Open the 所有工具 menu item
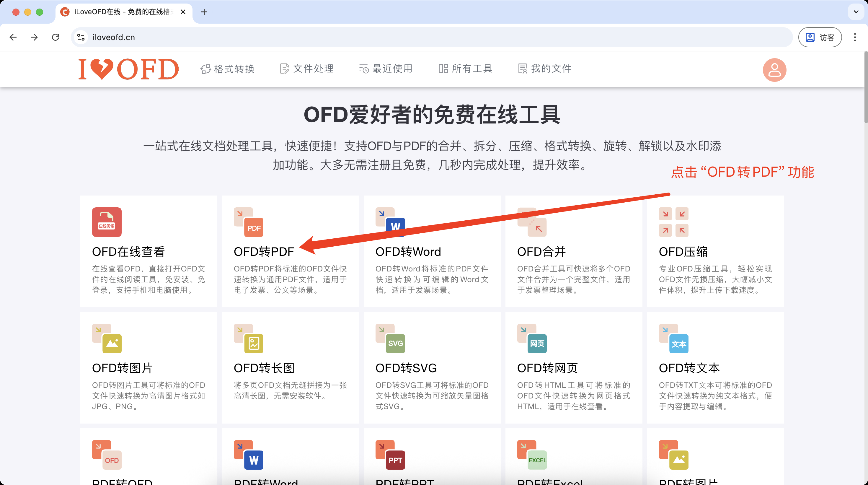 pos(465,69)
